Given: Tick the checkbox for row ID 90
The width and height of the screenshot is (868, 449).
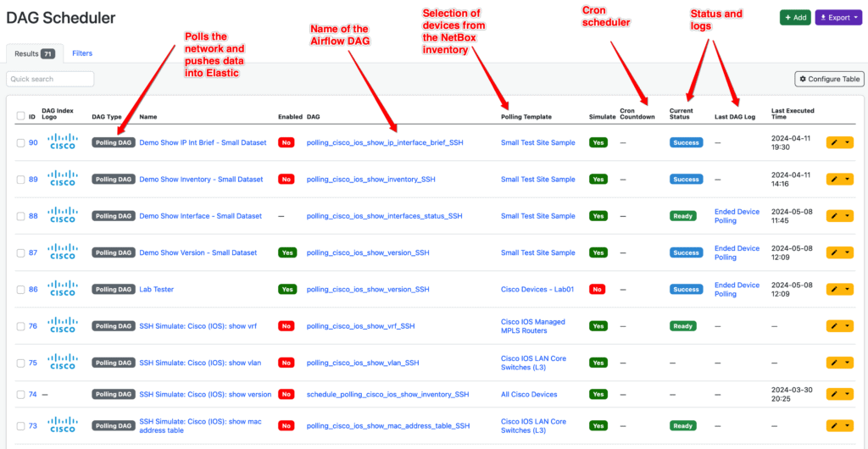Looking at the screenshot, I should [x=20, y=142].
